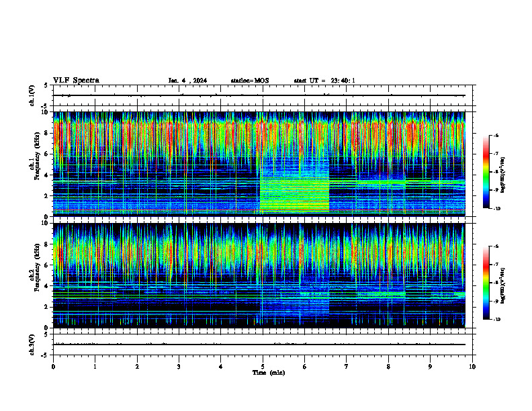Viewport: 532px width, 411px height.
Task: Click the "1" tick on the Time axis
Action: [95, 367]
